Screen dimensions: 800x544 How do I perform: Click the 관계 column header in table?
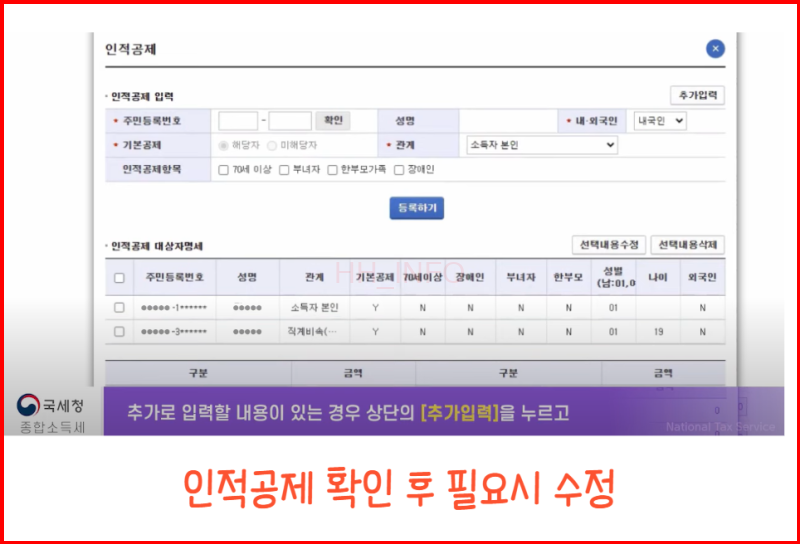pyautogui.click(x=314, y=277)
